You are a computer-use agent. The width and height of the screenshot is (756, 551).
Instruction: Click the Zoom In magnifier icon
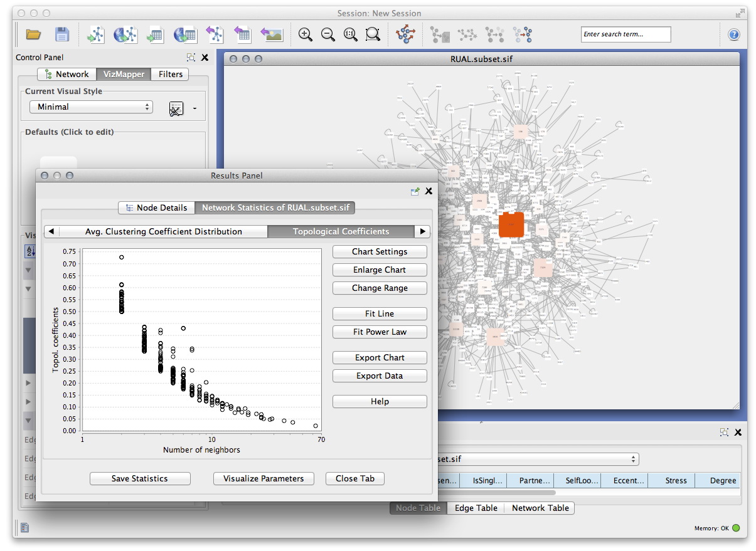coord(306,34)
